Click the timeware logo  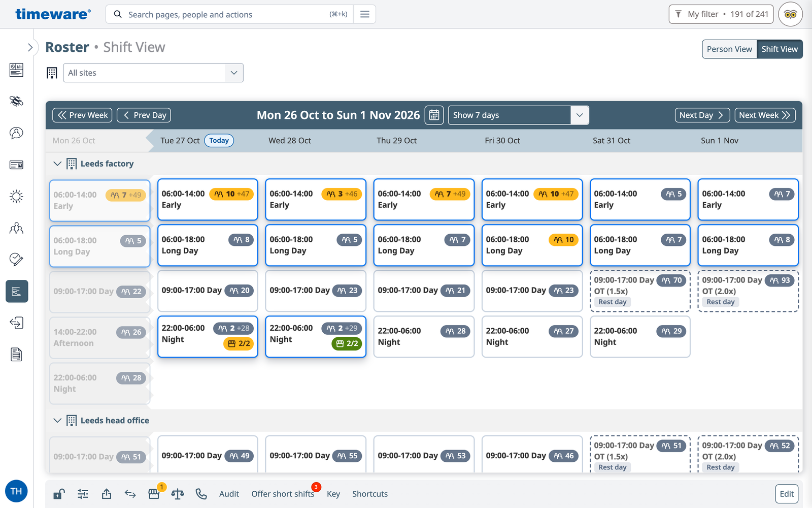click(53, 14)
